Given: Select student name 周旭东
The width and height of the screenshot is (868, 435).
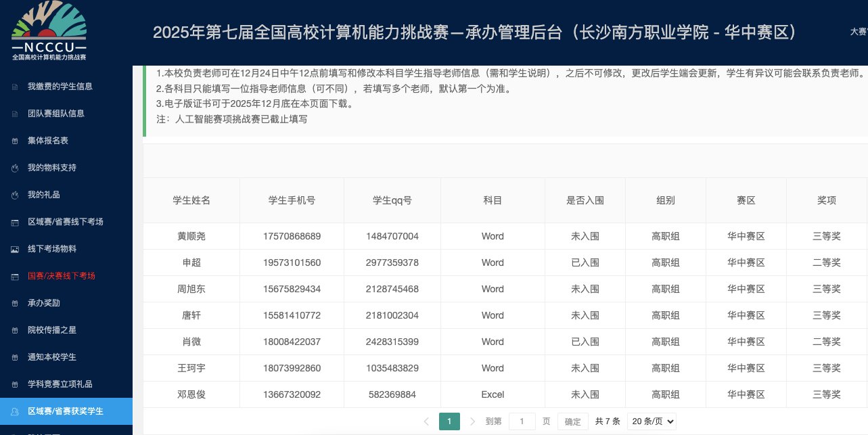Looking at the screenshot, I should coord(191,289).
